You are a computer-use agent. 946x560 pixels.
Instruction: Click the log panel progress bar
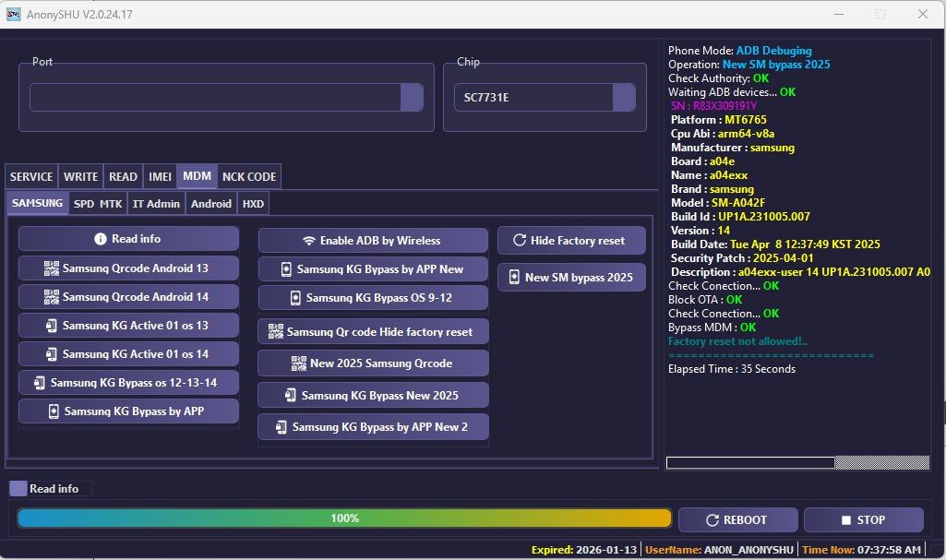(797, 462)
